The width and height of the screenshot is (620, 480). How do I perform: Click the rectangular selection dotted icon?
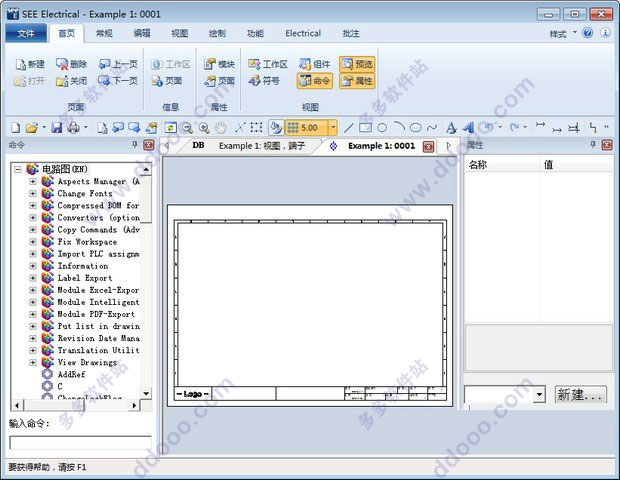pyautogui.click(x=256, y=128)
